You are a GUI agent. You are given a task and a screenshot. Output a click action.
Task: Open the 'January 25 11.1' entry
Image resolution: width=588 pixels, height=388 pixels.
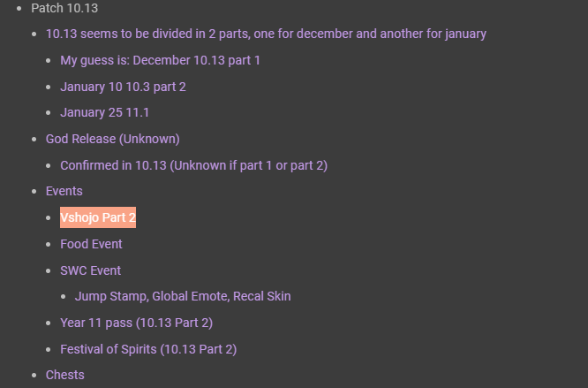(x=105, y=112)
